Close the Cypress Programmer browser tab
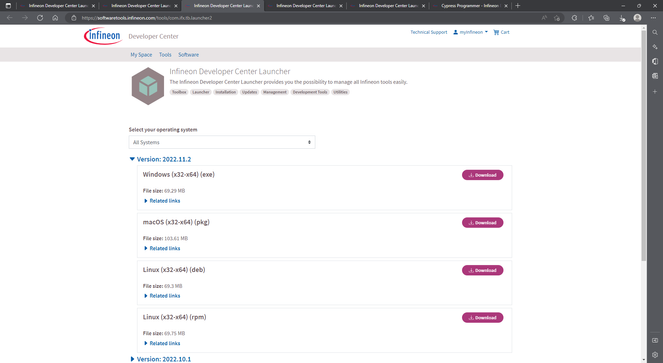Screen dimensions: 663x363 pos(506,6)
